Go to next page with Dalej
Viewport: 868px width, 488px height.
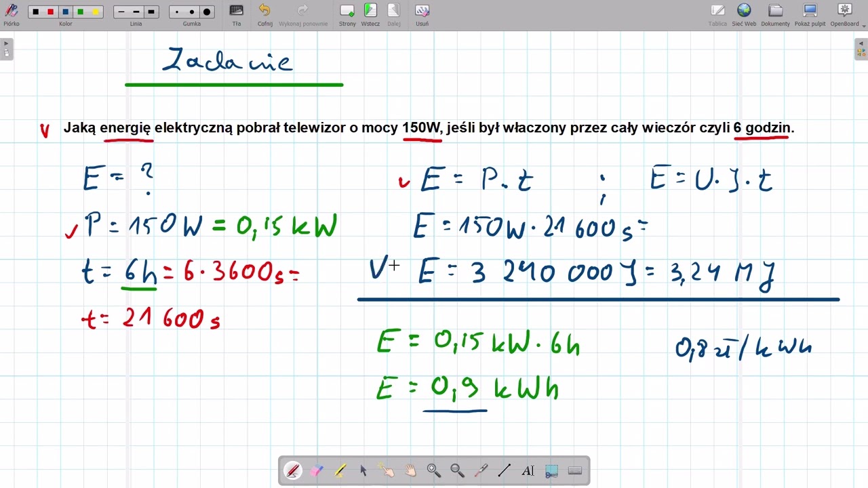394,14
